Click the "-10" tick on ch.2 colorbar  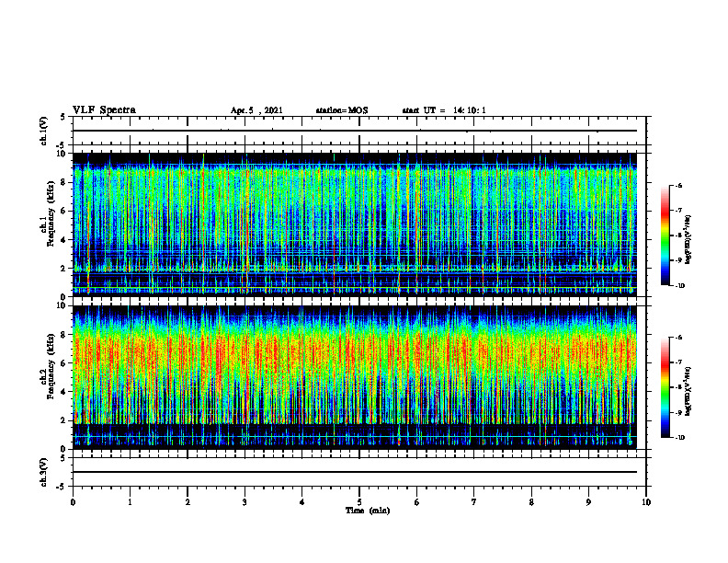(679, 438)
